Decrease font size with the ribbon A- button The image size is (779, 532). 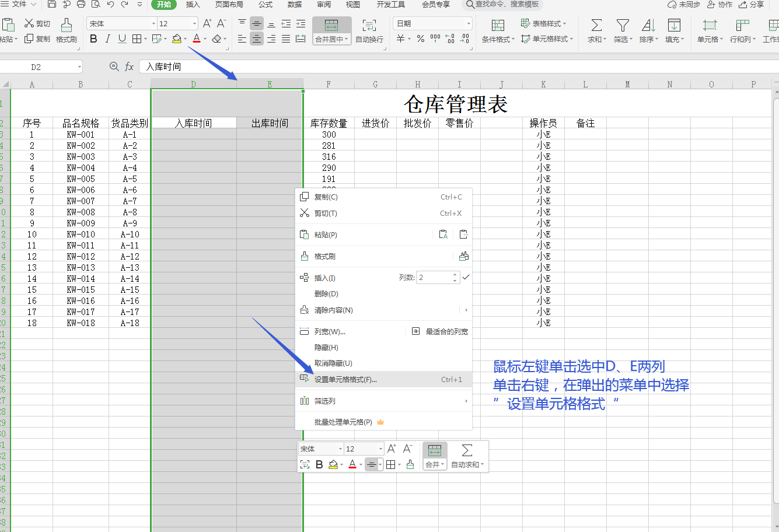221,23
